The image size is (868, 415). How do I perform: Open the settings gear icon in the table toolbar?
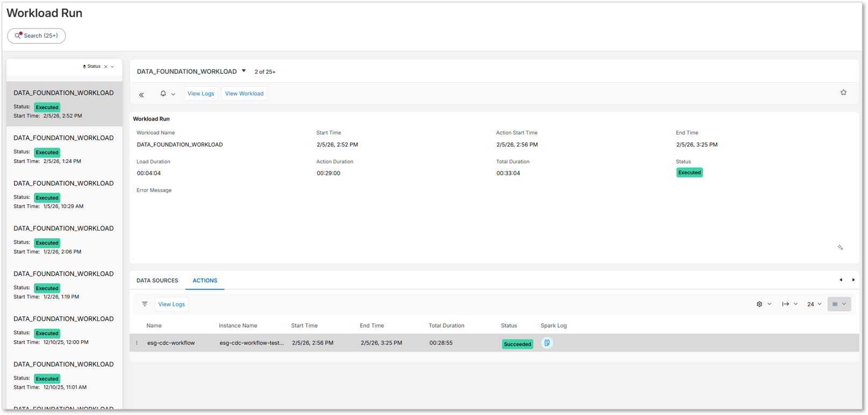click(759, 304)
